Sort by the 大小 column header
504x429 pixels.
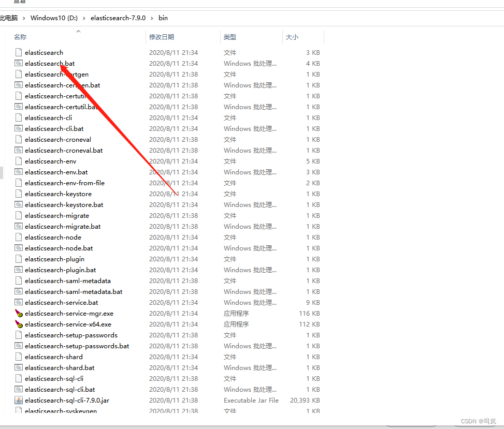click(292, 37)
